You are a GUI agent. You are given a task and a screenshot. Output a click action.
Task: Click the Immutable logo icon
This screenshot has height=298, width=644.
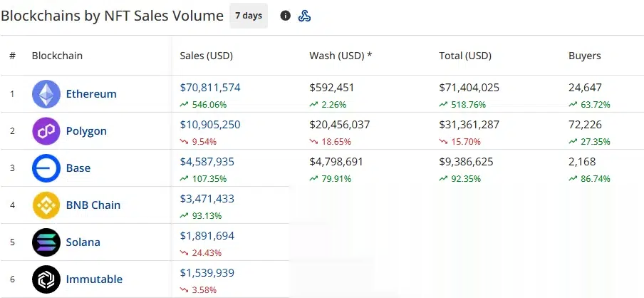(46, 279)
